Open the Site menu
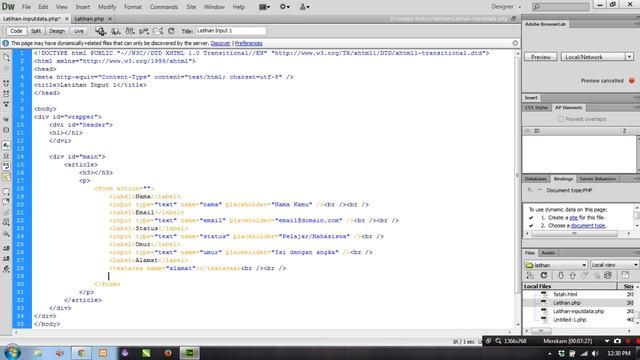Screen dimensions: 640x360 click(x=191, y=7)
